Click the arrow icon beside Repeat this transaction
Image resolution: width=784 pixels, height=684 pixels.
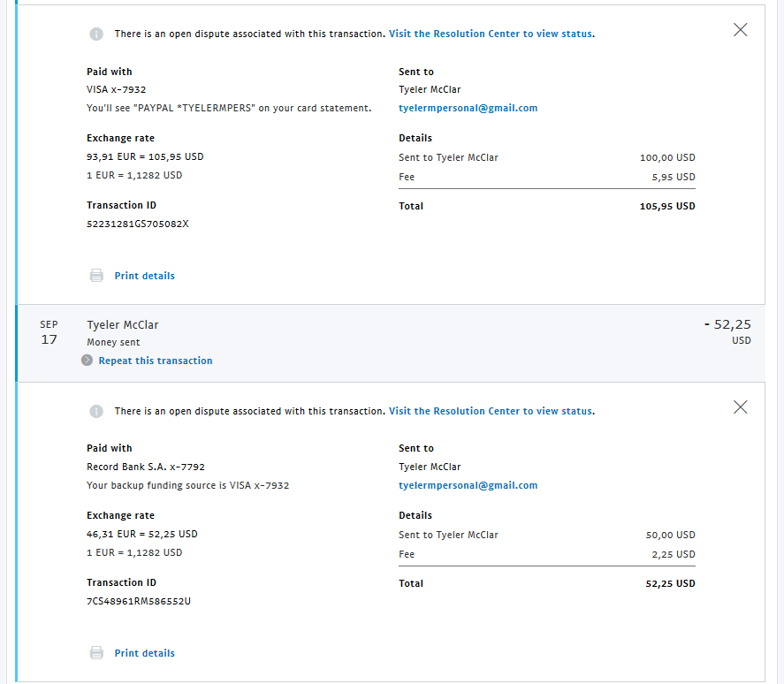[x=87, y=361]
